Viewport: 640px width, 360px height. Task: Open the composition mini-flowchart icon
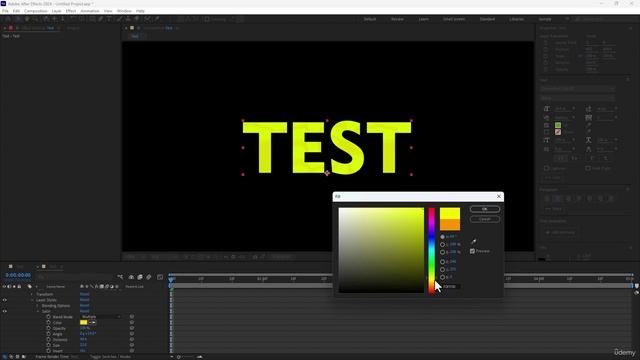coord(120,277)
